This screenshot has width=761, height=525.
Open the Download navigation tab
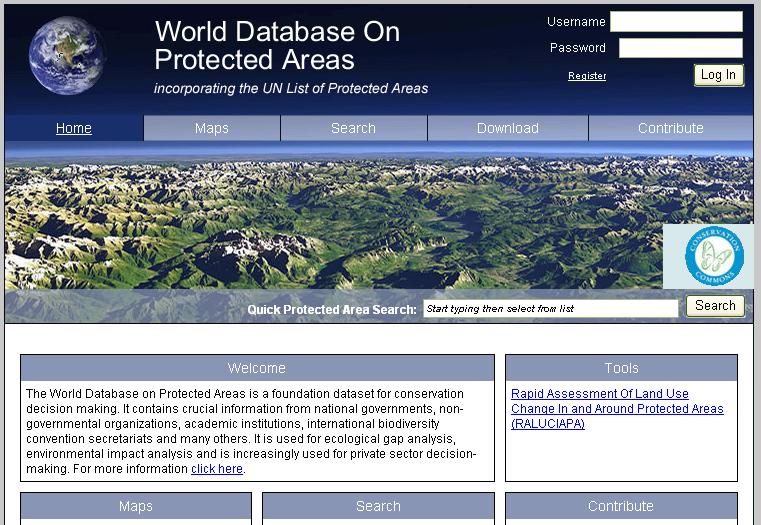pos(508,128)
